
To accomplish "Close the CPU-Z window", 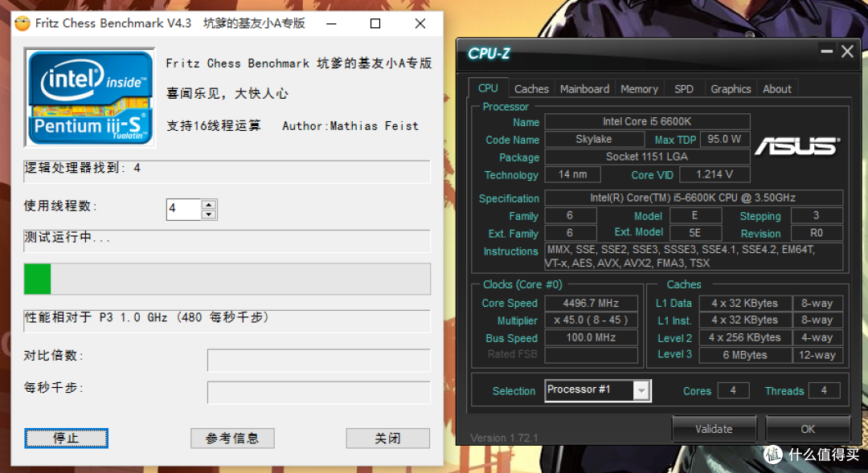I will [x=848, y=51].
